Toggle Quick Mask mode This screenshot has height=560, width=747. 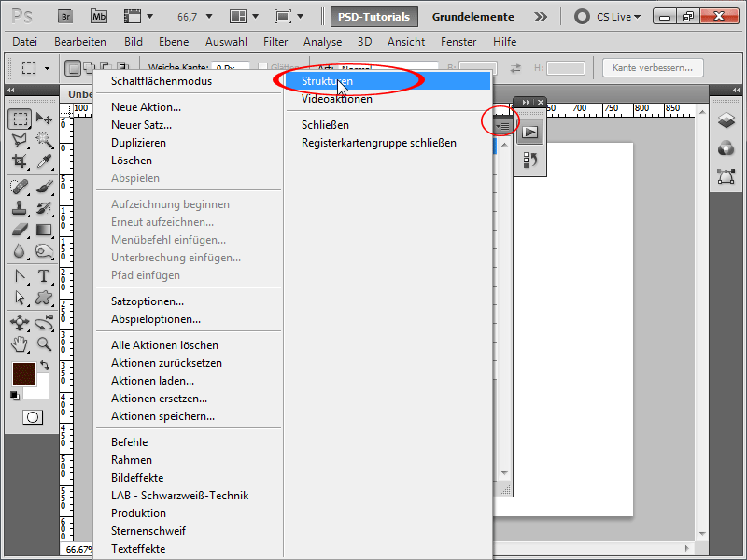coord(33,417)
